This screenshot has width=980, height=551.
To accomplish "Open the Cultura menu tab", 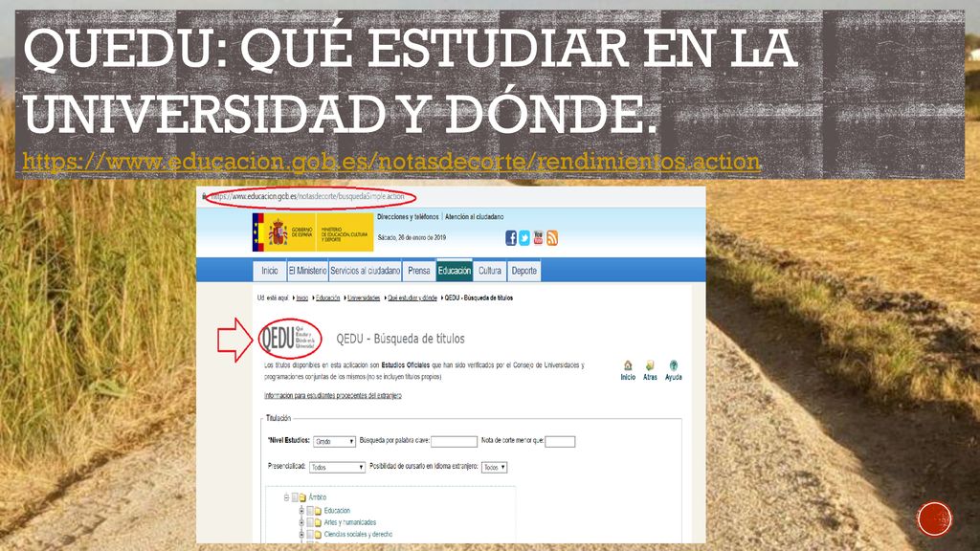I will (x=490, y=271).
